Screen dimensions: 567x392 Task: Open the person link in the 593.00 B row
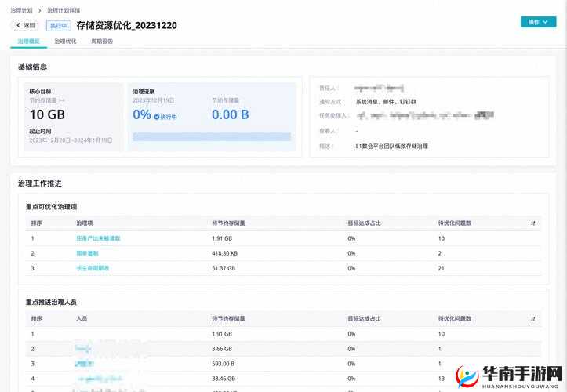click(84, 364)
